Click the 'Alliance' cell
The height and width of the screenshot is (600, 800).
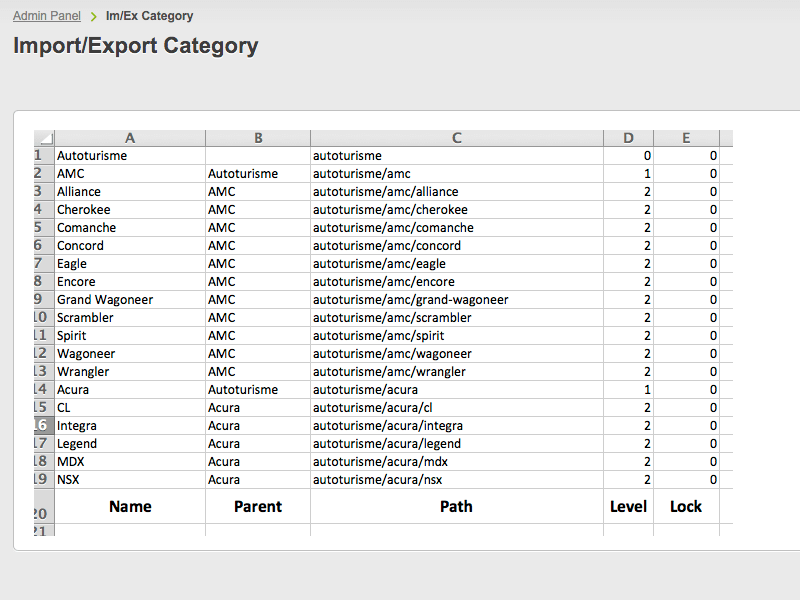pos(130,192)
